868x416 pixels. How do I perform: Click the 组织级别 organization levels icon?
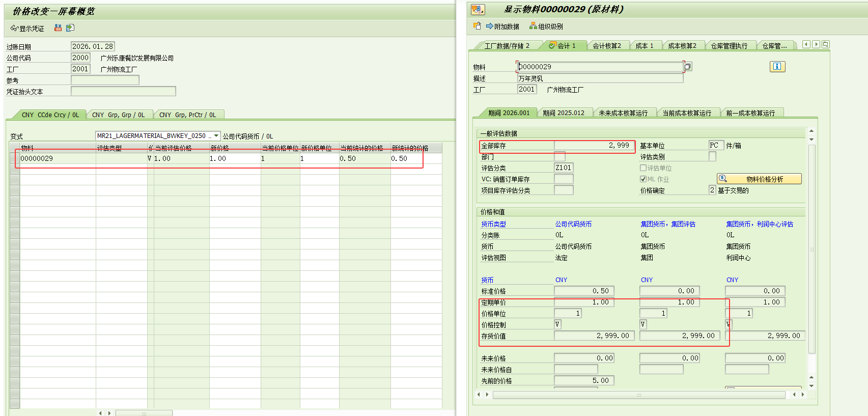pos(533,26)
